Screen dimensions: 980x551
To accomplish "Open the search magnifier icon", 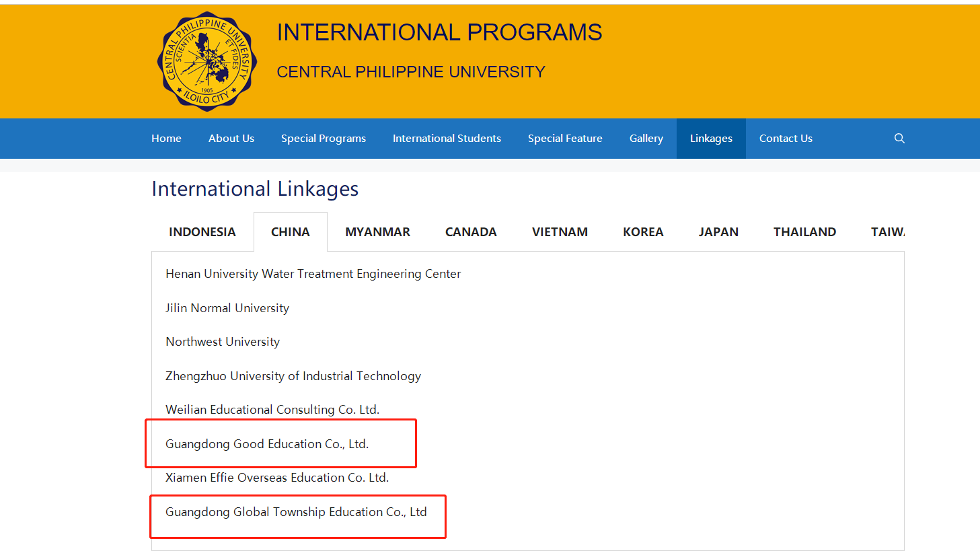I will (899, 139).
